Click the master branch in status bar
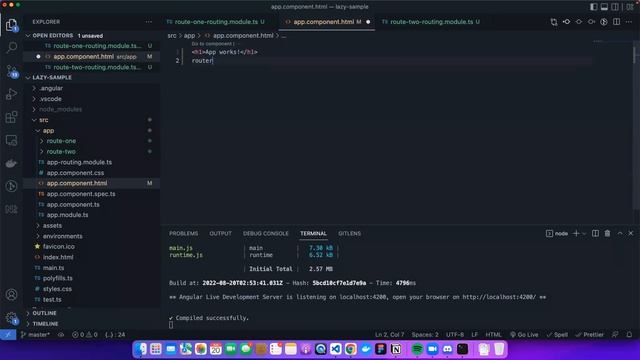Screen dimensions: 640x360 point(36,334)
